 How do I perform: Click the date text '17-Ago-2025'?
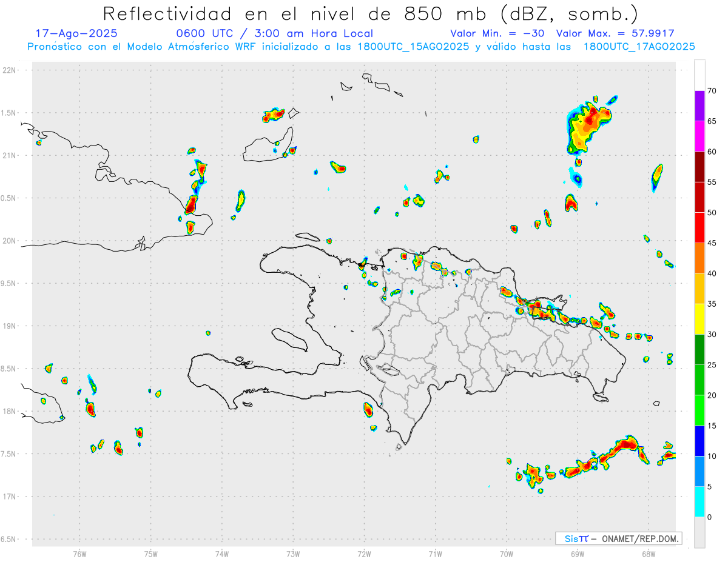click(x=76, y=33)
